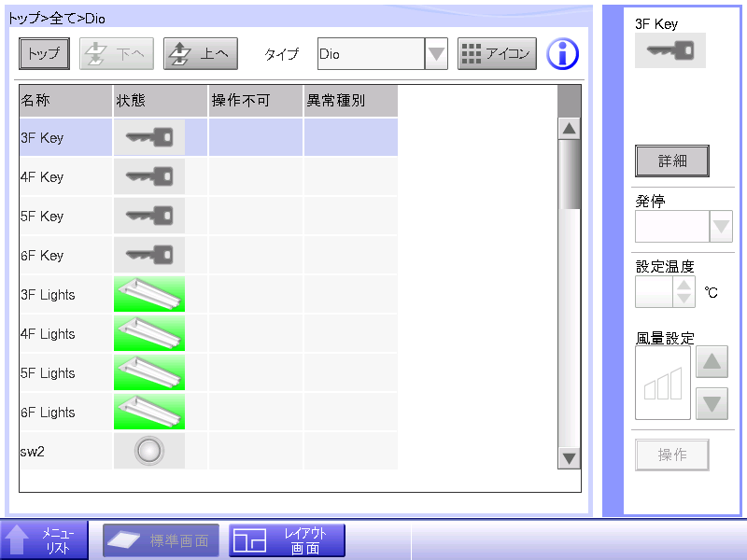747x560 pixels.
Task: Select the 4F Lights row name
Action: [48, 334]
